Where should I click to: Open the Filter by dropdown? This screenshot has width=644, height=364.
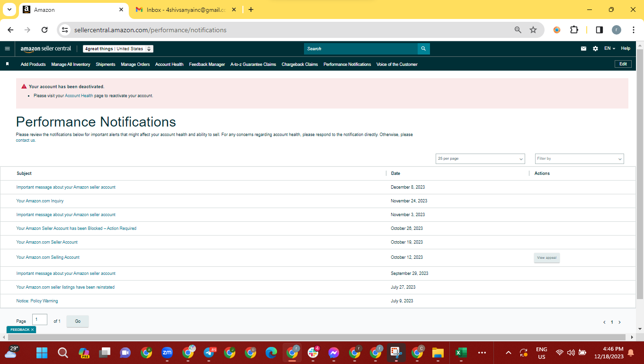[580, 159]
